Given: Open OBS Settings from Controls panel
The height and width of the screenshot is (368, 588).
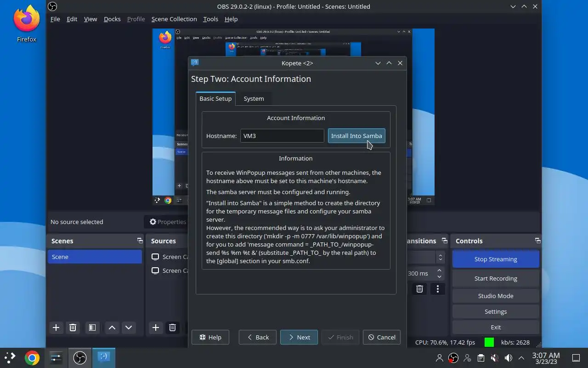Looking at the screenshot, I should (x=496, y=311).
